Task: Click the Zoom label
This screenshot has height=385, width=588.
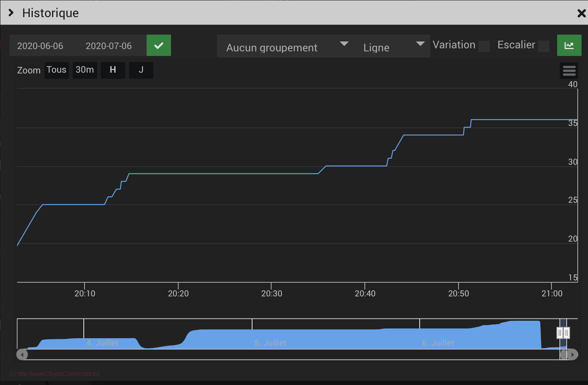Action: click(29, 70)
